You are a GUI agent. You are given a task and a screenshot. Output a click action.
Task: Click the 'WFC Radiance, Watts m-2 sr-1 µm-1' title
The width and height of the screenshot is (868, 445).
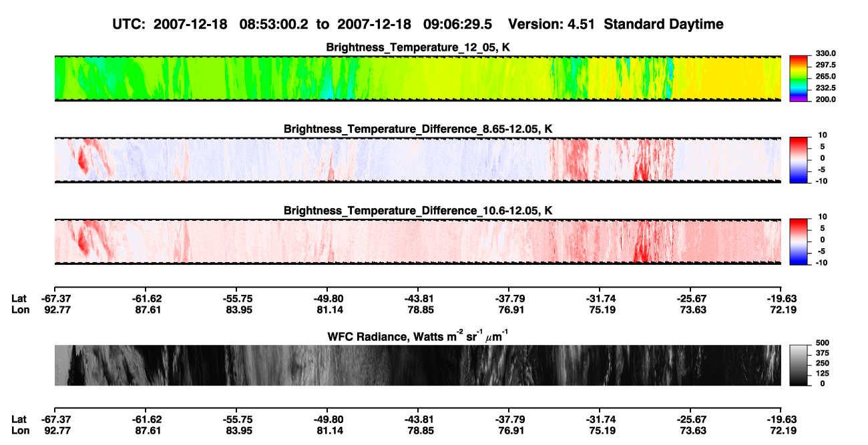point(418,336)
